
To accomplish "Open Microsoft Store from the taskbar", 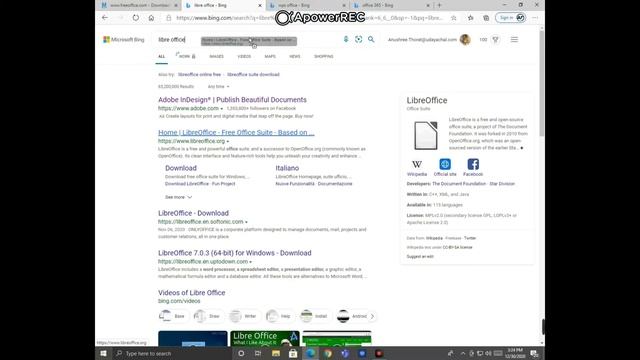I will (293, 353).
